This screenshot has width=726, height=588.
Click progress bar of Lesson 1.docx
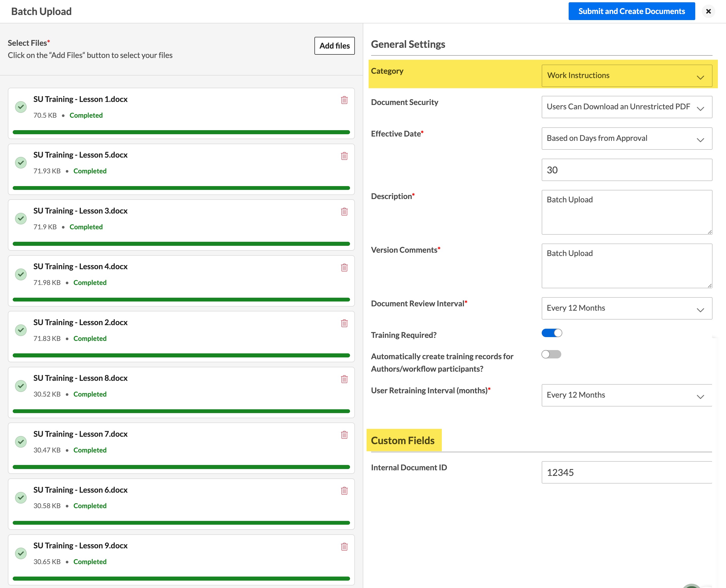[181, 132]
